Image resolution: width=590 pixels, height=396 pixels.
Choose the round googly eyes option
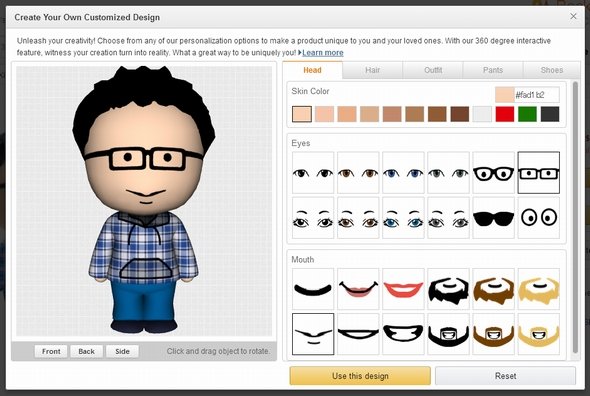pyautogui.click(x=538, y=218)
